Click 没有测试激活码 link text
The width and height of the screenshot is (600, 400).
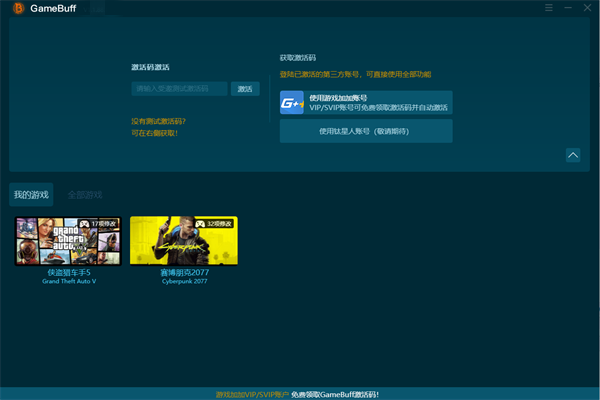click(x=158, y=121)
